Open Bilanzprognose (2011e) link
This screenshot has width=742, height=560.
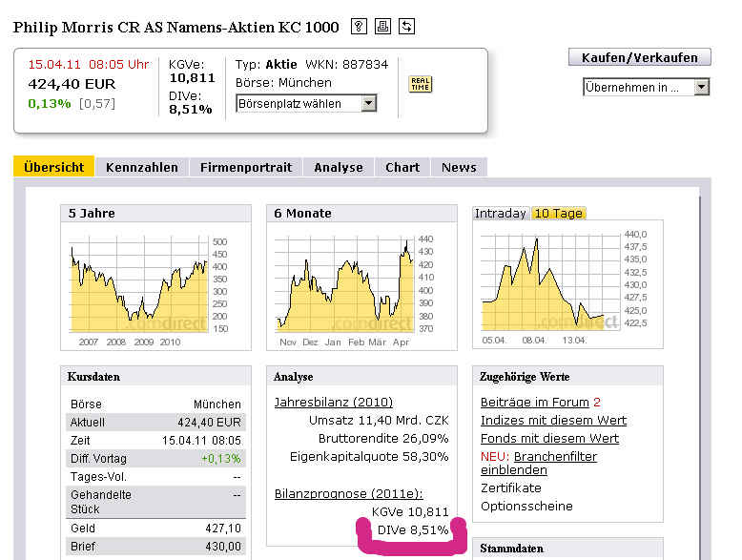349,494
